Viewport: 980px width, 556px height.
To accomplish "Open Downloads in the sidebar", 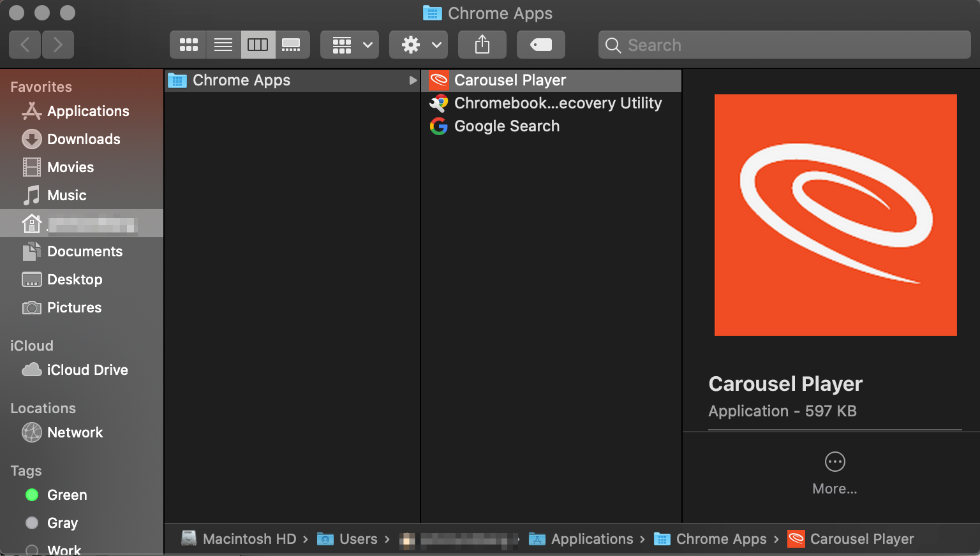I will point(82,139).
